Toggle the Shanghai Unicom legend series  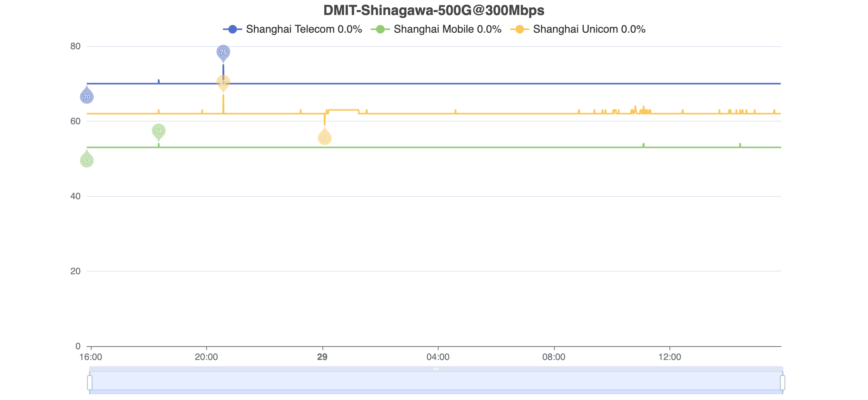click(578, 29)
